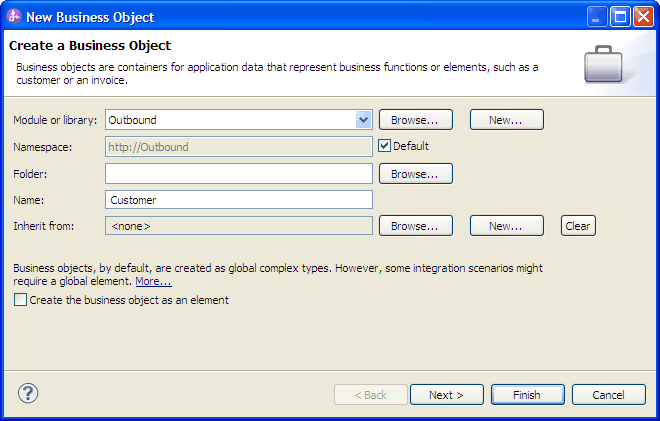Uncheck the Default namespace checkbox

pos(384,146)
